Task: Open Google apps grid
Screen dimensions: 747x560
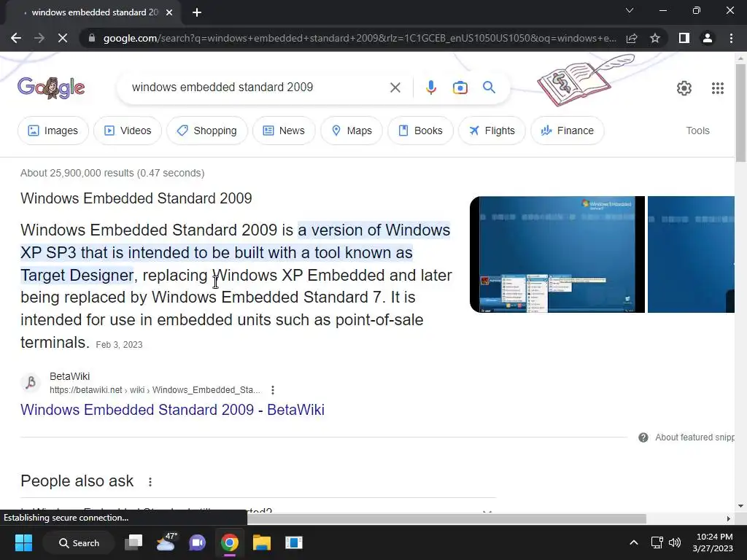Action: [x=718, y=88]
